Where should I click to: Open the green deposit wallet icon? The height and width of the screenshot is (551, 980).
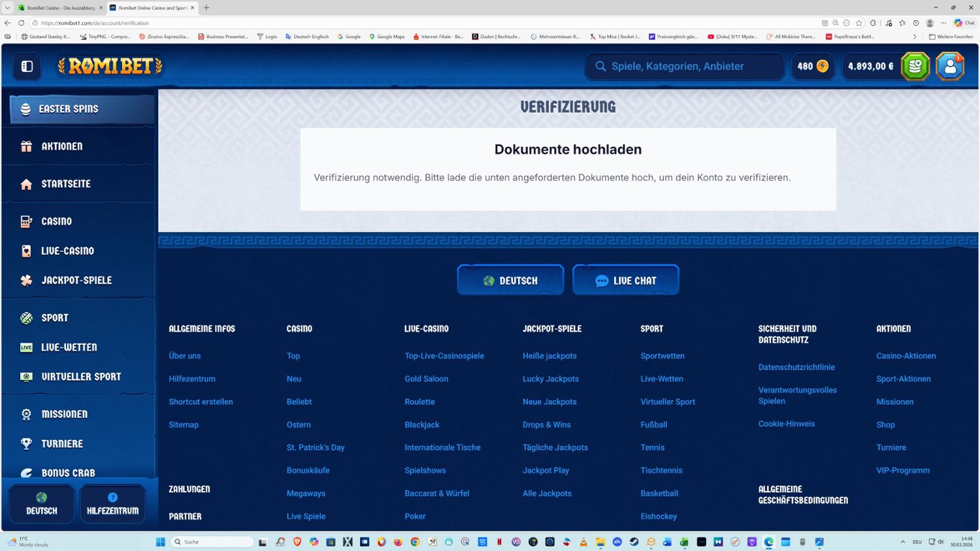click(915, 66)
